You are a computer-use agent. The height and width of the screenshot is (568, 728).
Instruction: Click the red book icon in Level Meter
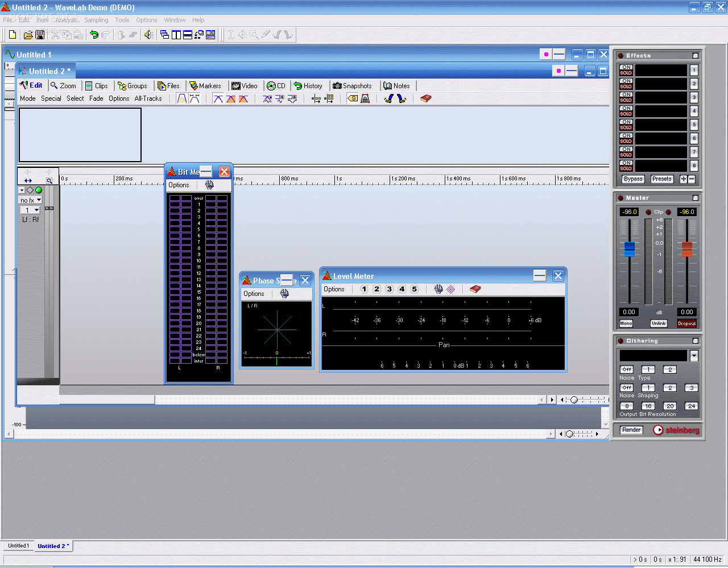point(475,289)
